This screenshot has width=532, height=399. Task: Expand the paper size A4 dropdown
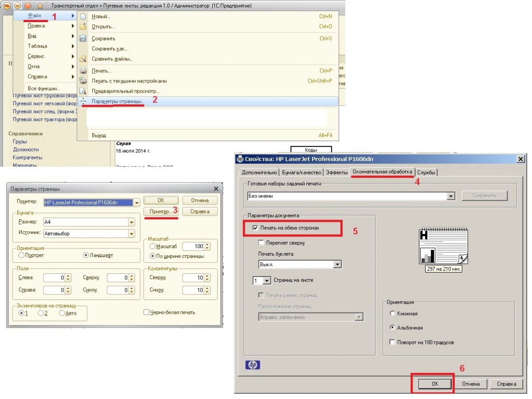[131, 222]
